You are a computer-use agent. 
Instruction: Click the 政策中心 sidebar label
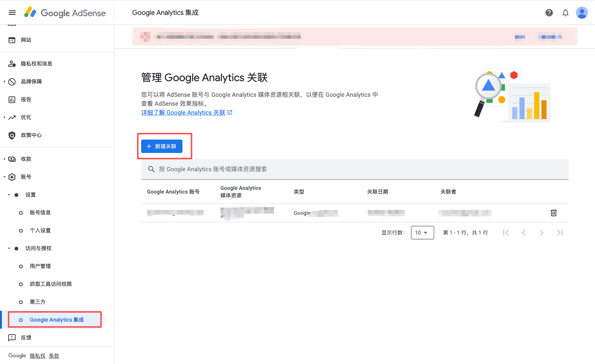click(x=31, y=135)
